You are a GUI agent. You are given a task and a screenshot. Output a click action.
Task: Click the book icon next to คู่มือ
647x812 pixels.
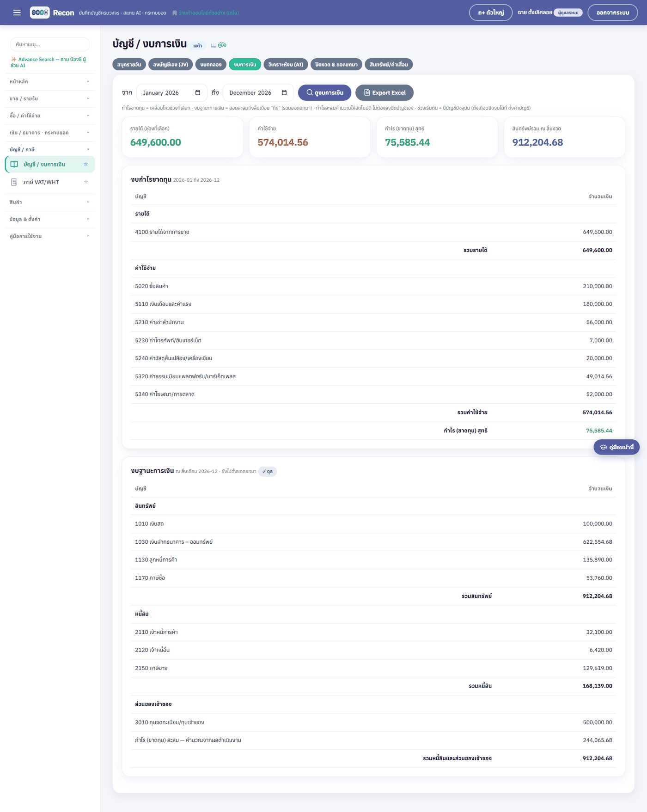tap(214, 45)
